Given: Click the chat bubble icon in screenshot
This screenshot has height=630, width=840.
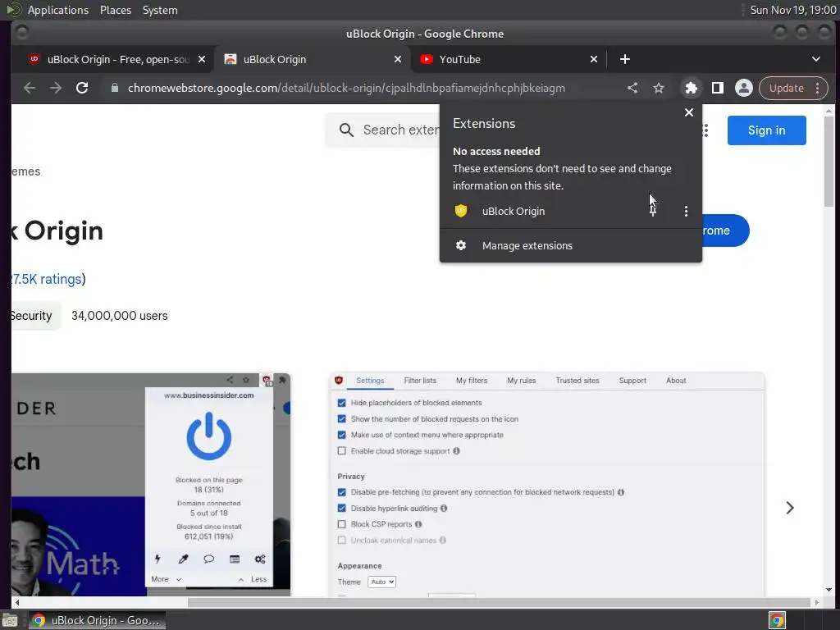Looking at the screenshot, I should pyautogui.click(x=209, y=559).
